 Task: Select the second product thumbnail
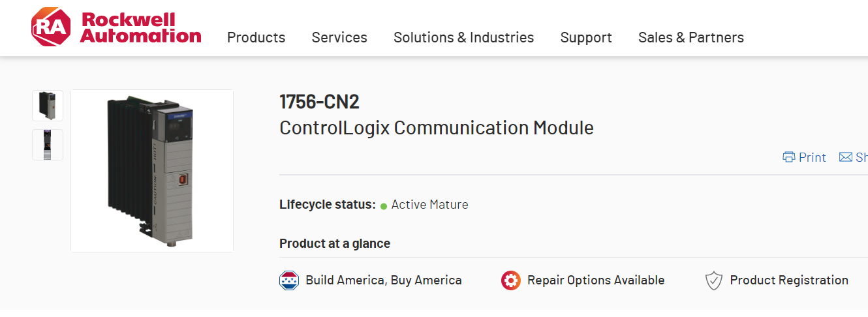point(48,145)
